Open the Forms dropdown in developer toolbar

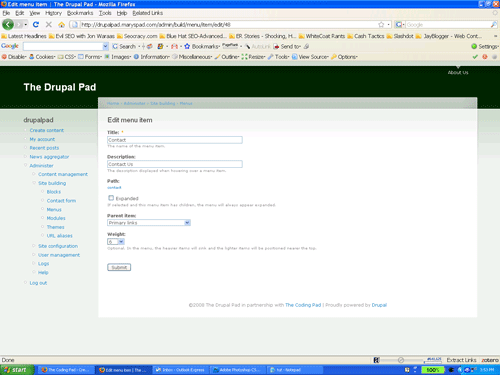(90, 57)
